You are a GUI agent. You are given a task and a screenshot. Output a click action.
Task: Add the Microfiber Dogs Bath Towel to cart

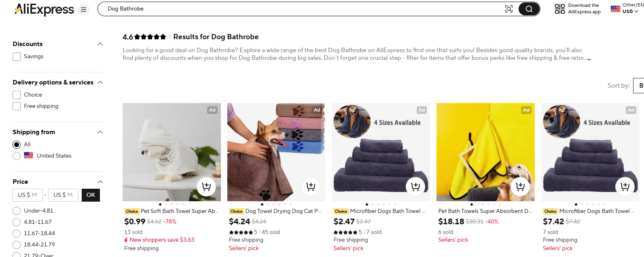pos(415,186)
